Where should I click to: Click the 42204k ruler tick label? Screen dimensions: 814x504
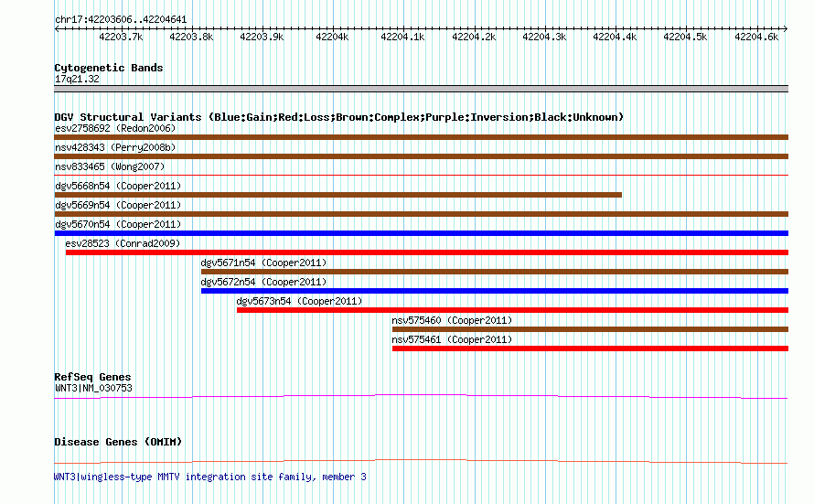[x=332, y=37]
